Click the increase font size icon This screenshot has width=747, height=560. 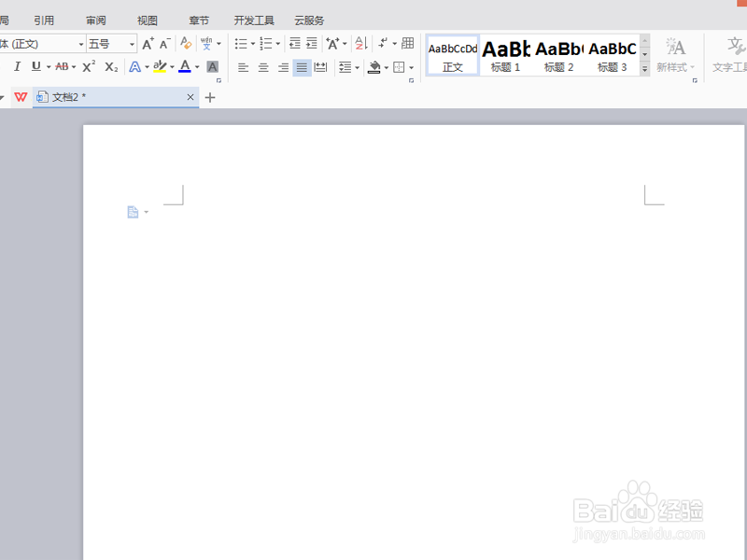pos(148,44)
